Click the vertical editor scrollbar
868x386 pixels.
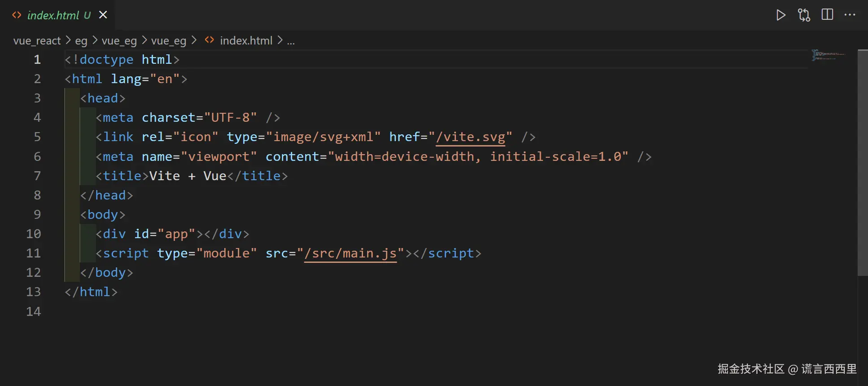[862, 162]
